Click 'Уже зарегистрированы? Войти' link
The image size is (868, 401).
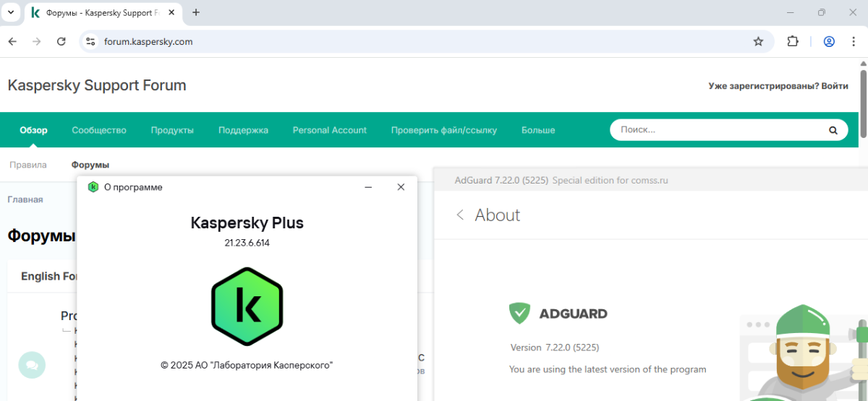778,86
